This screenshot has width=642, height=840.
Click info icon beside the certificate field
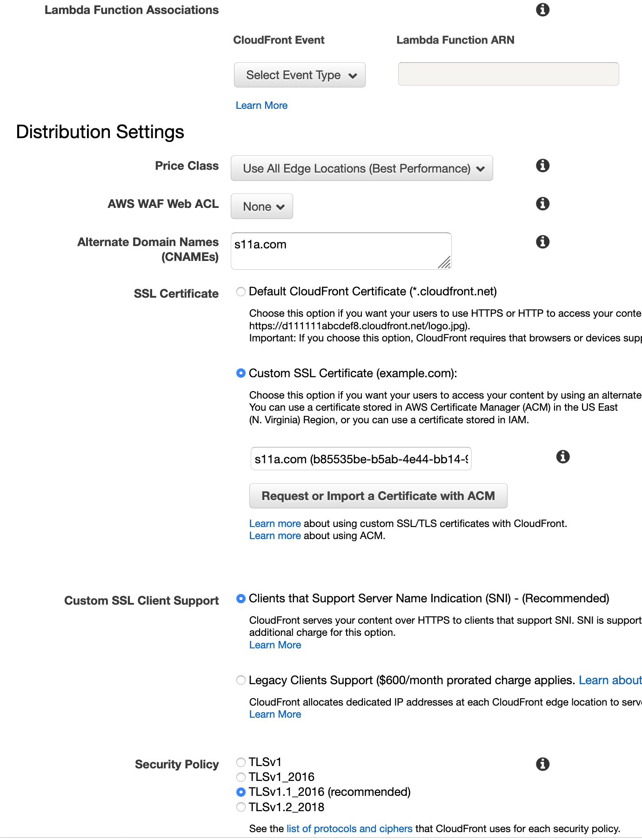point(563,457)
